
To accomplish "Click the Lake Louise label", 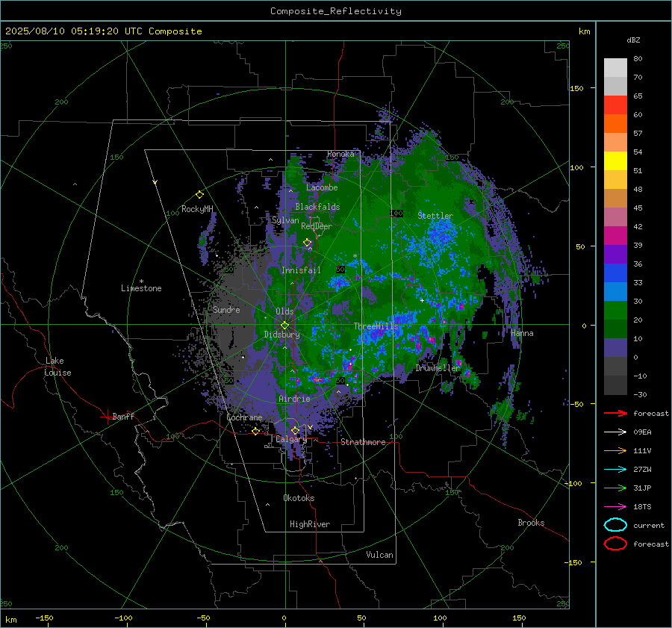I will (57, 367).
